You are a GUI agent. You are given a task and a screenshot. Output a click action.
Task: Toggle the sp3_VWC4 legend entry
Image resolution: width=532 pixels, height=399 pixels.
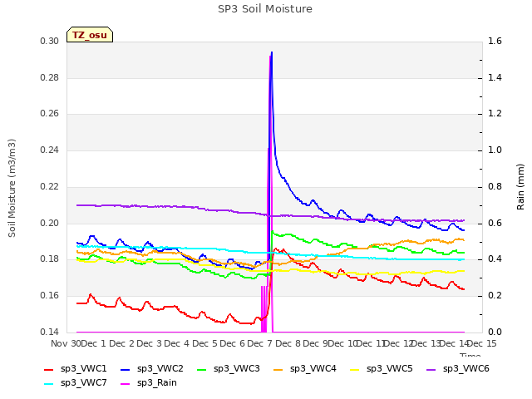tap(305, 368)
